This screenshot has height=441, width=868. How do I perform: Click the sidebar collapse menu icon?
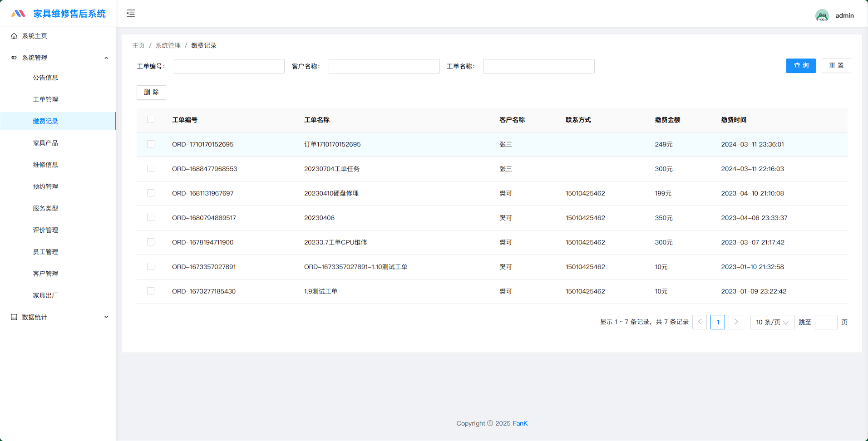tap(131, 13)
